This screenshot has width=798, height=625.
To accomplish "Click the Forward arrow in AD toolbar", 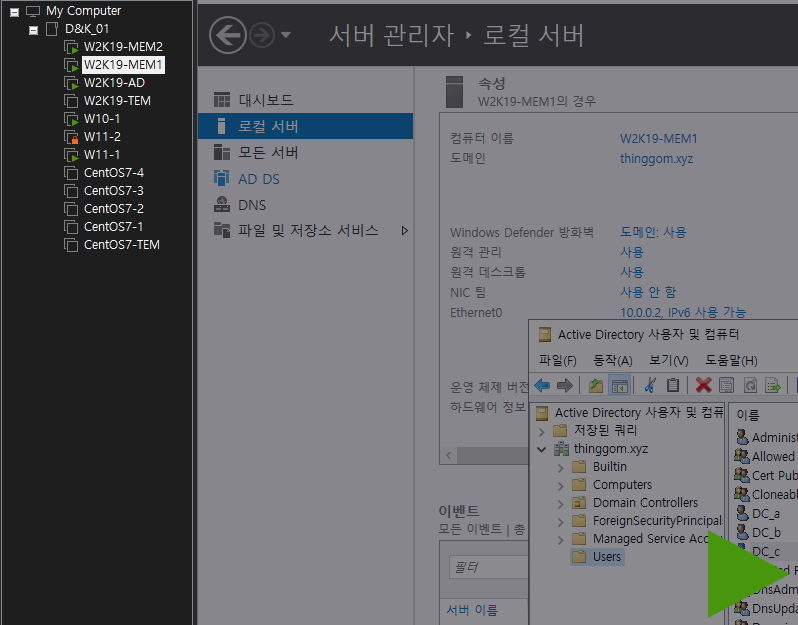I will pos(564,385).
